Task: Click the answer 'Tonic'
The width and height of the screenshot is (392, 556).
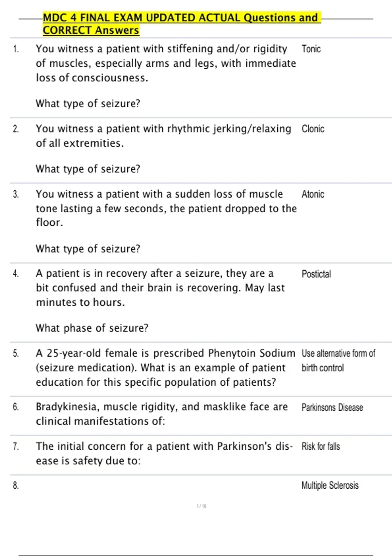Action: [x=311, y=49]
